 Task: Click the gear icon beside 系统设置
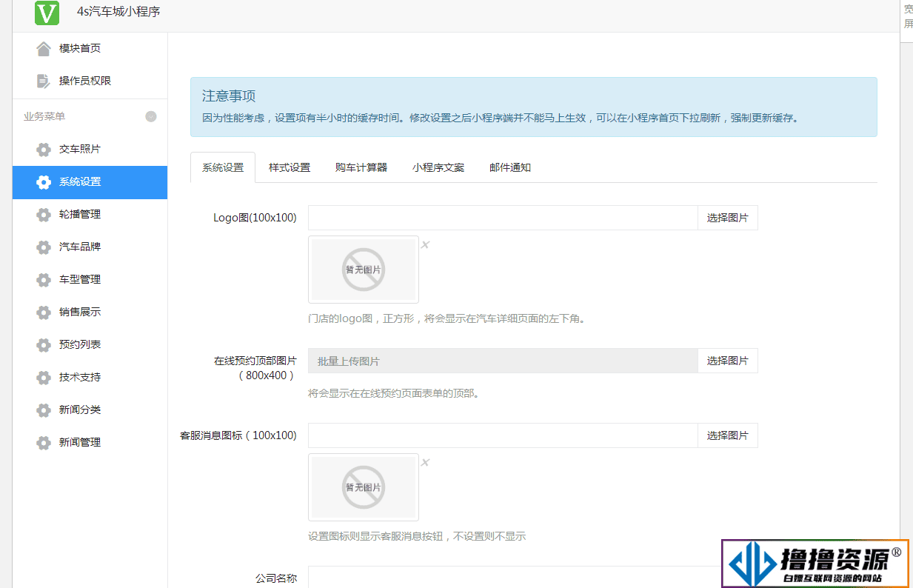tap(44, 181)
